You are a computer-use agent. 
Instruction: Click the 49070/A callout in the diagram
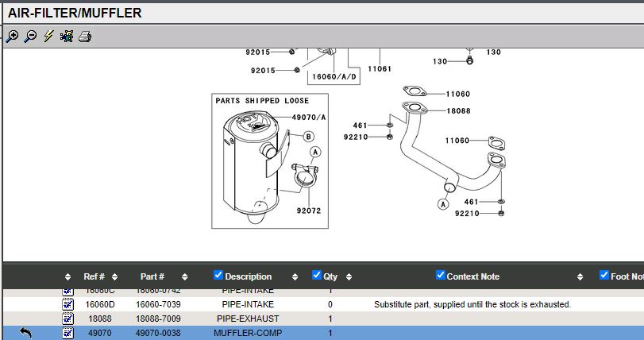tap(309, 118)
